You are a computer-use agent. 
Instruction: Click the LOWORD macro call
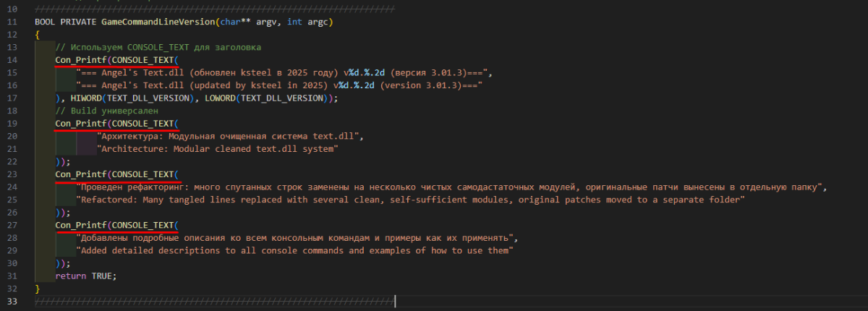point(216,98)
